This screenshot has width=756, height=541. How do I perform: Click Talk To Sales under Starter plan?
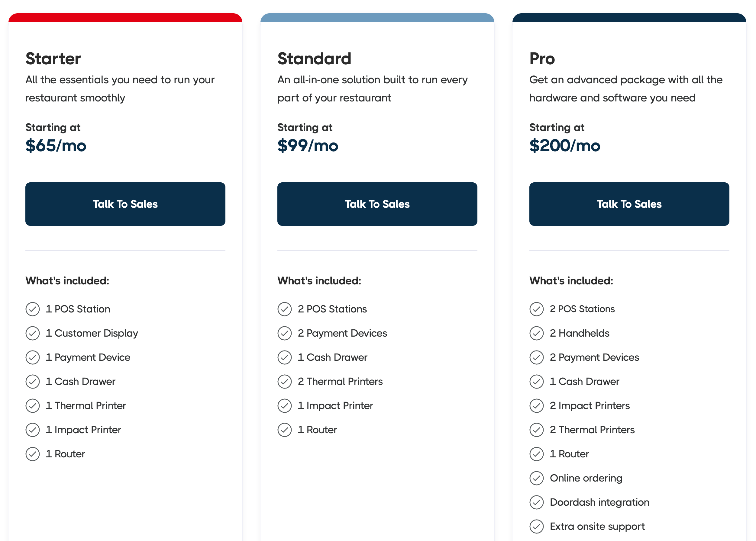click(125, 204)
